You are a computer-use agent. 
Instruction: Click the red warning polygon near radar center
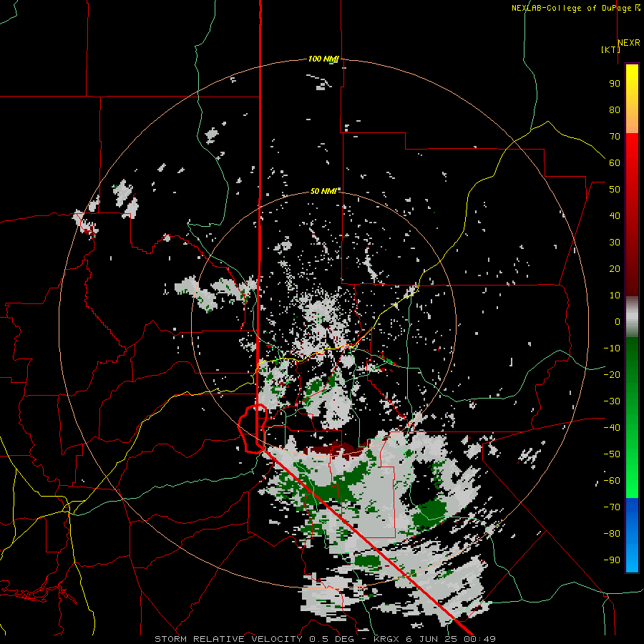[253, 429]
